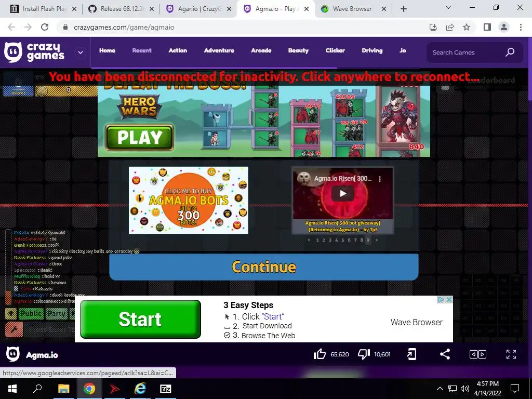Enter fullscreen with the expand icon
532x399 pixels.
[x=511, y=354]
